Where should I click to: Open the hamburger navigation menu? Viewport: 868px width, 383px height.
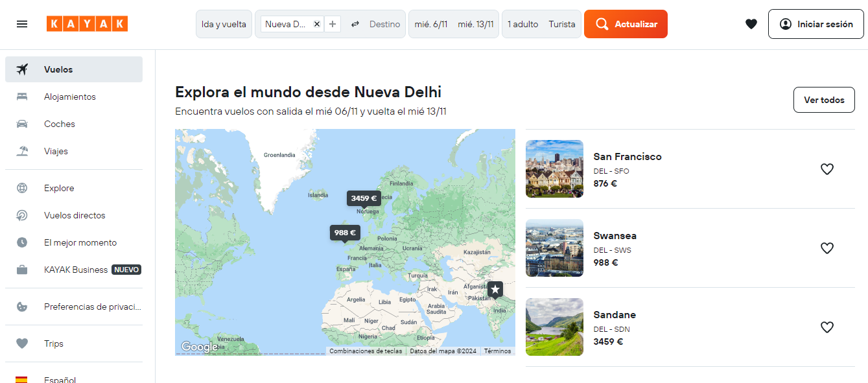(22, 24)
